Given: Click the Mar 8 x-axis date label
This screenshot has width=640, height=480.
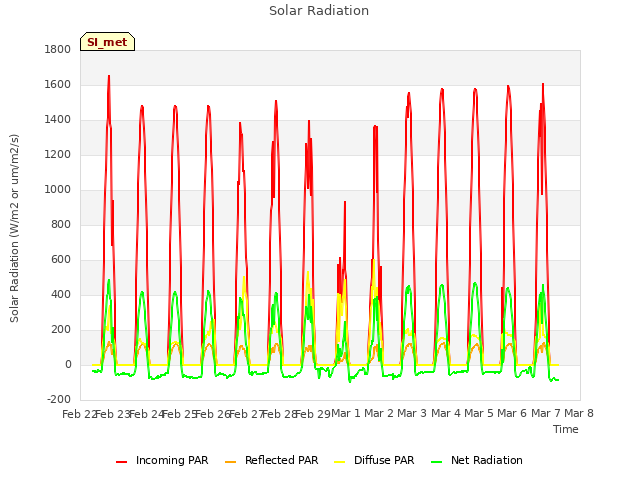Looking at the screenshot, I should click(x=579, y=414).
